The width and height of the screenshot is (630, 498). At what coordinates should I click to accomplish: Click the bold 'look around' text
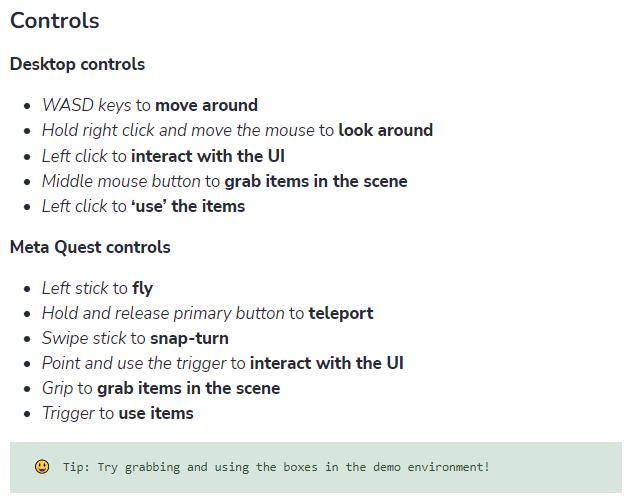(x=386, y=130)
